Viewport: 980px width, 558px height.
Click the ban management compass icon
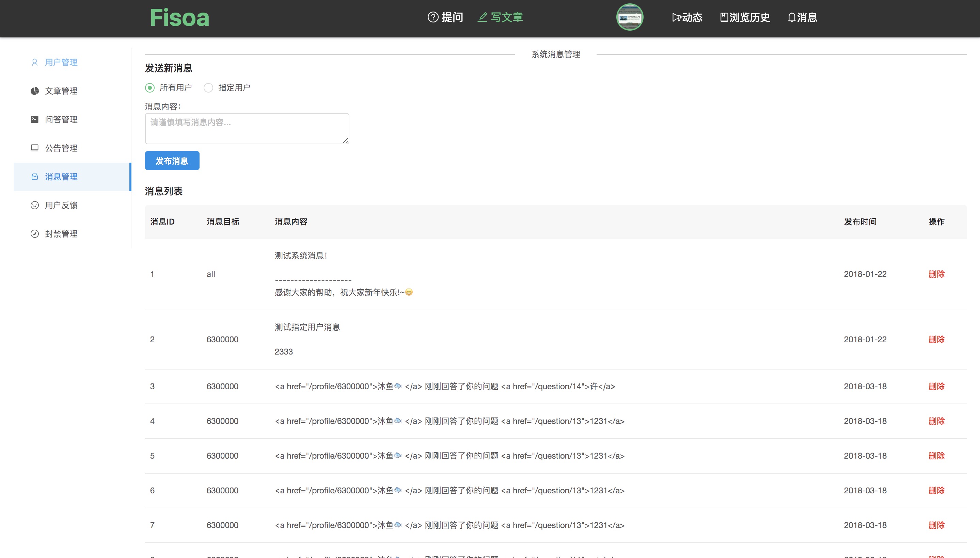tap(34, 234)
